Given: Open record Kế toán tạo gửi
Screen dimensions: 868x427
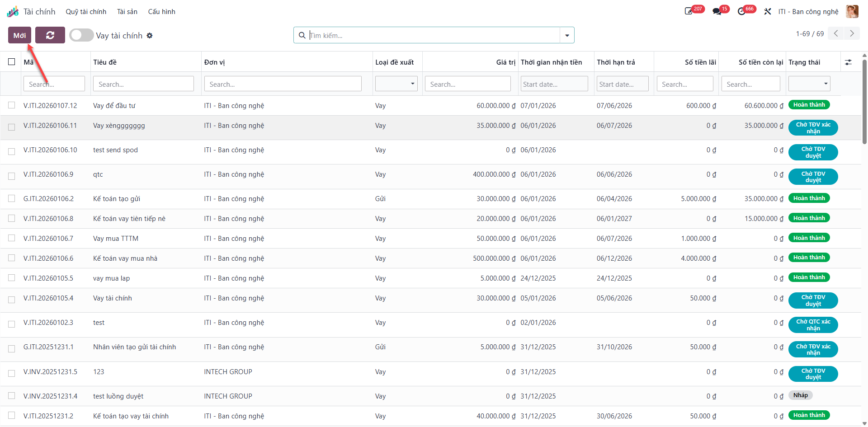Looking at the screenshot, I should pyautogui.click(x=117, y=198).
